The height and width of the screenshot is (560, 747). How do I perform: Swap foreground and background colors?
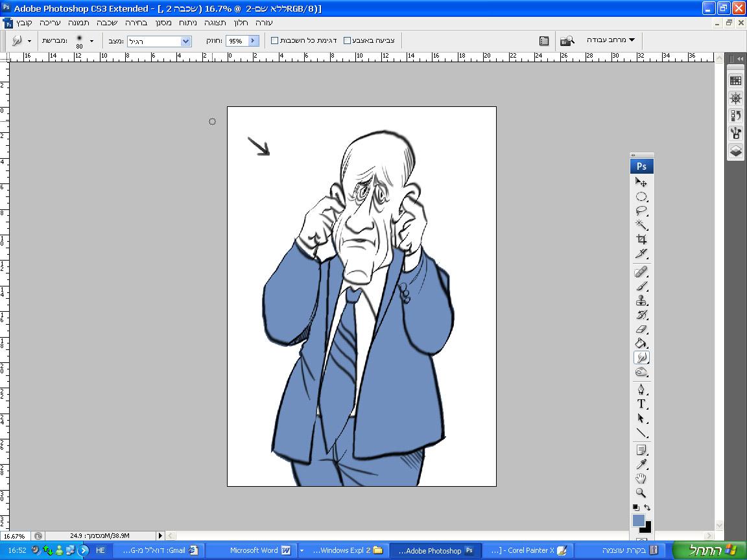(647, 507)
